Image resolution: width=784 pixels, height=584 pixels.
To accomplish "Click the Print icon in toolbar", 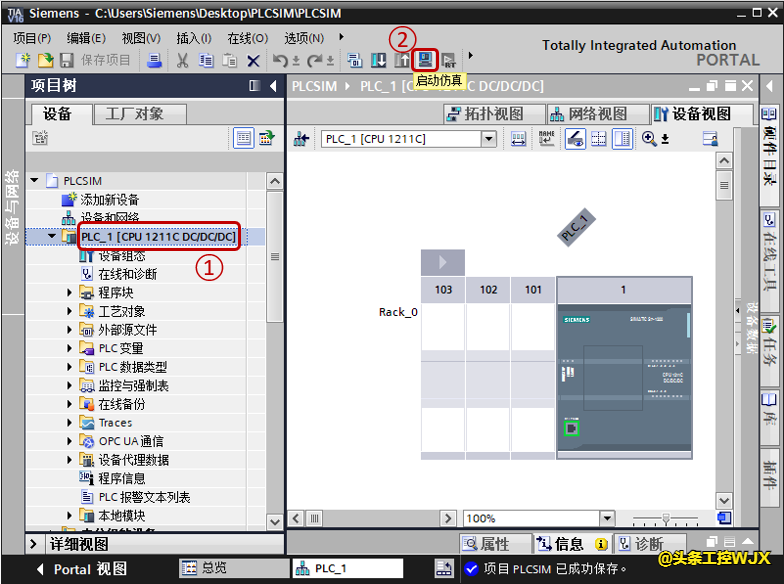I will pyautogui.click(x=155, y=60).
